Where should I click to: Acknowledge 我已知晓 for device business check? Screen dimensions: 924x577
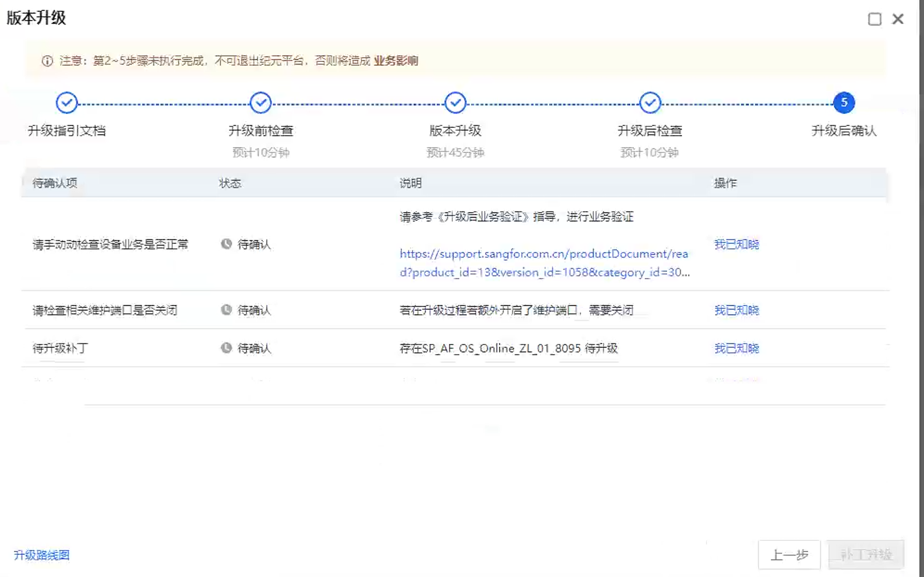point(736,244)
